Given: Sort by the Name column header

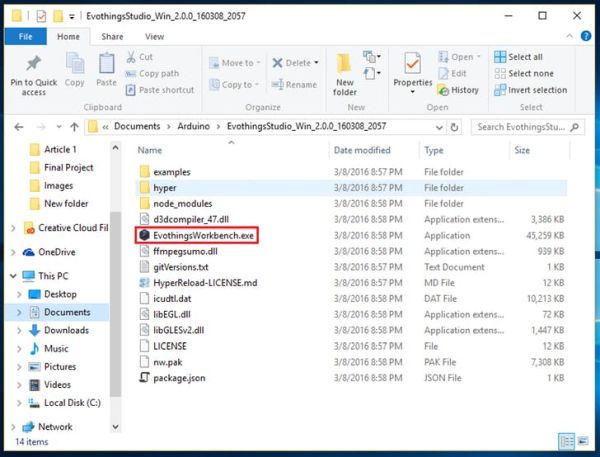Looking at the screenshot, I should (150, 150).
